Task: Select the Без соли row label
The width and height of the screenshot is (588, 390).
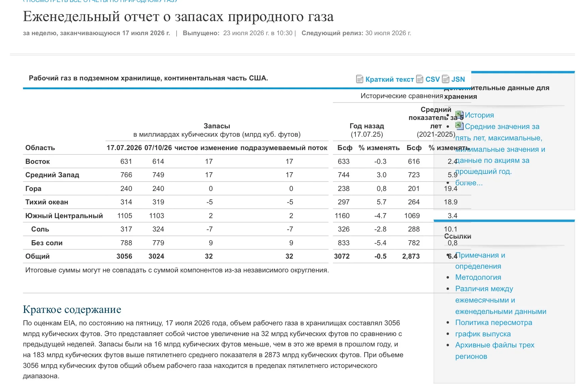Action: [x=47, y=243]
